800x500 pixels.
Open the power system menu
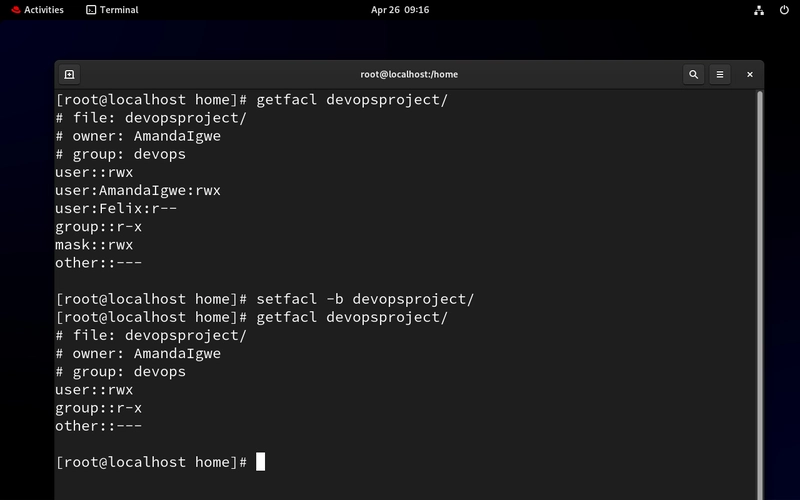point(784,10)
